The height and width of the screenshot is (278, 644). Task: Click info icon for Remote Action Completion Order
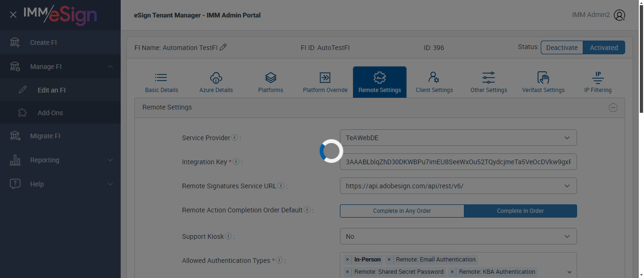click(307, 210)
